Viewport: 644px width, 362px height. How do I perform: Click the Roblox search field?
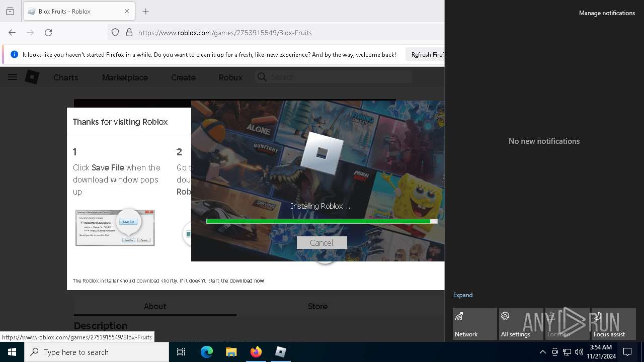(334, 77)
